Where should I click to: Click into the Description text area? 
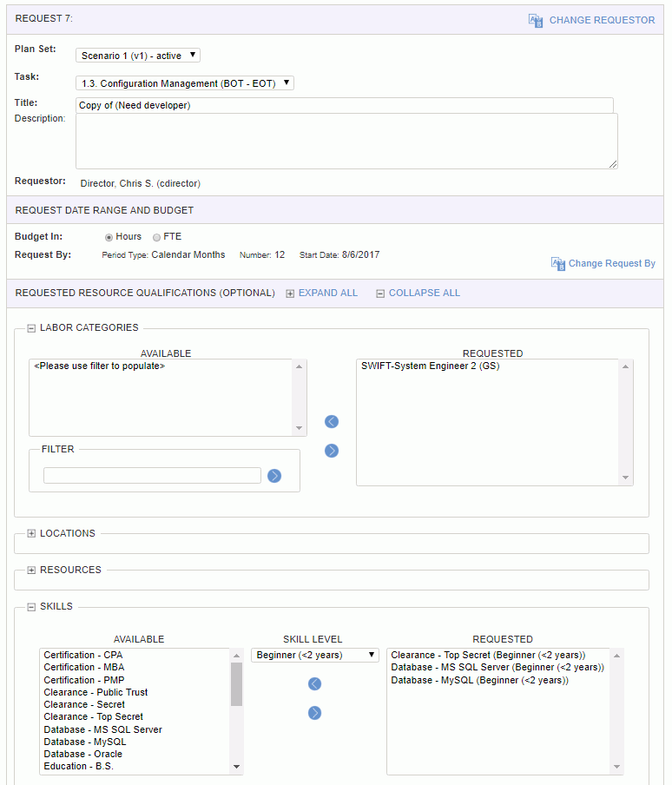[346, 142]
